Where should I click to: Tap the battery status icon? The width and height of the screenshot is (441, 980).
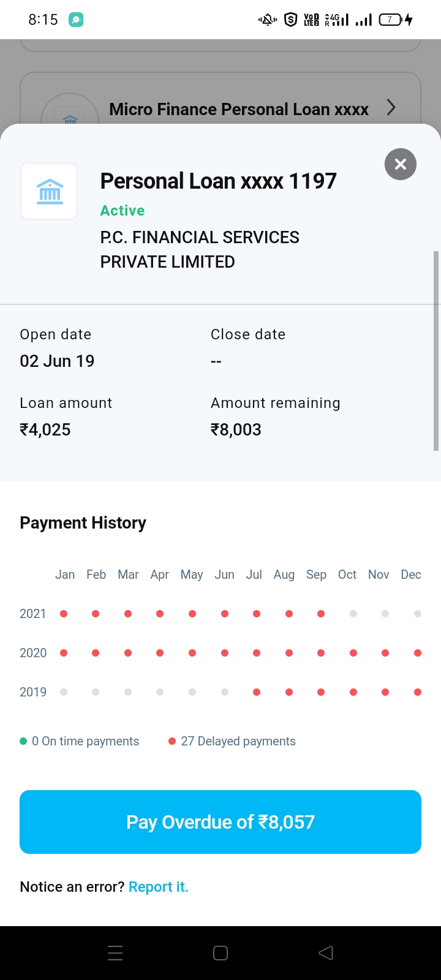click(391, 20)
